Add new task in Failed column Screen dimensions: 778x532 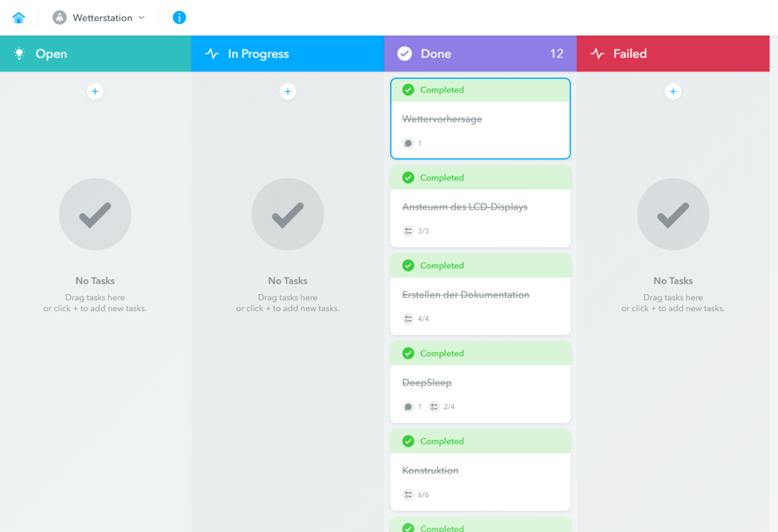673,92
